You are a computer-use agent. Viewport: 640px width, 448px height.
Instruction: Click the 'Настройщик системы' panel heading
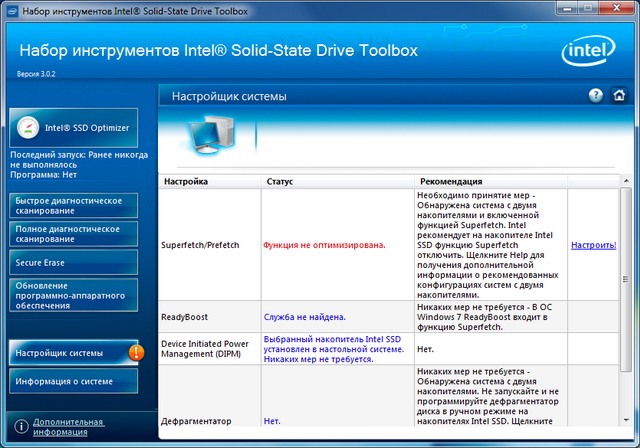(229, 96)
